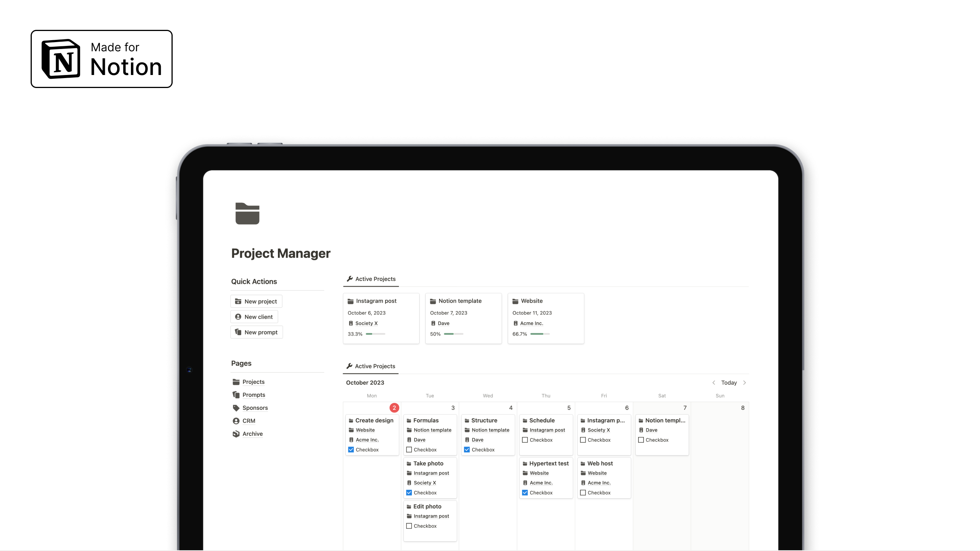
Task: Click the New project button in Quick Actions
Action: coord(256,301)
